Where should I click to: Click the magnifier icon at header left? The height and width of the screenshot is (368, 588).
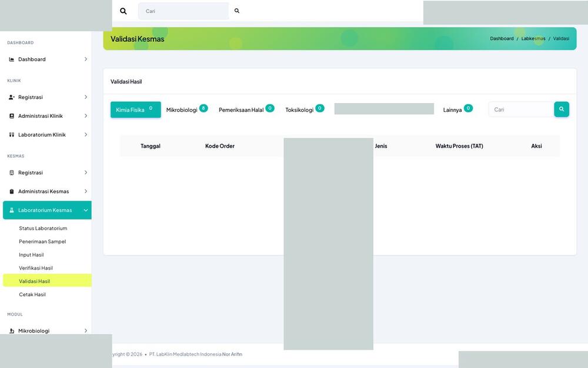(123, 11)
